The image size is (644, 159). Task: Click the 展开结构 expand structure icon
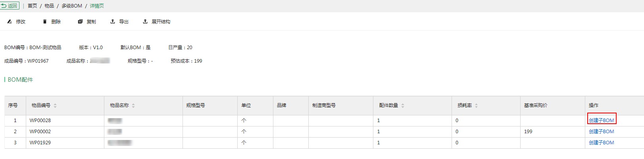[145, 22]
